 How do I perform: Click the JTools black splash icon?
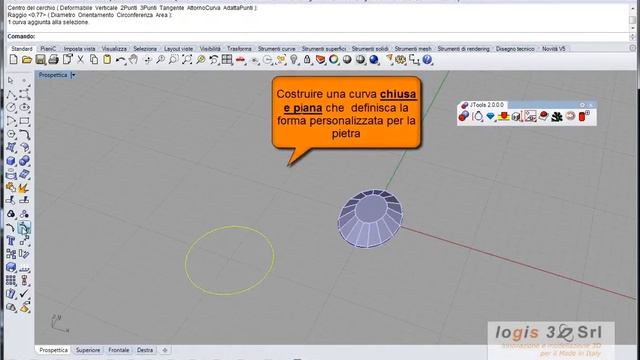tap(557, 117)
